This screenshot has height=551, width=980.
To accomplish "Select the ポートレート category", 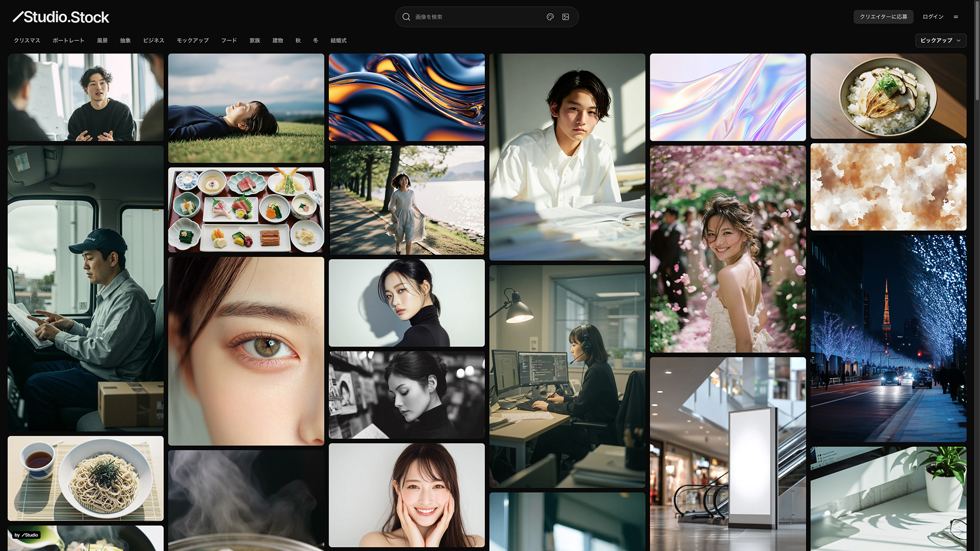I will click(69, 40).
